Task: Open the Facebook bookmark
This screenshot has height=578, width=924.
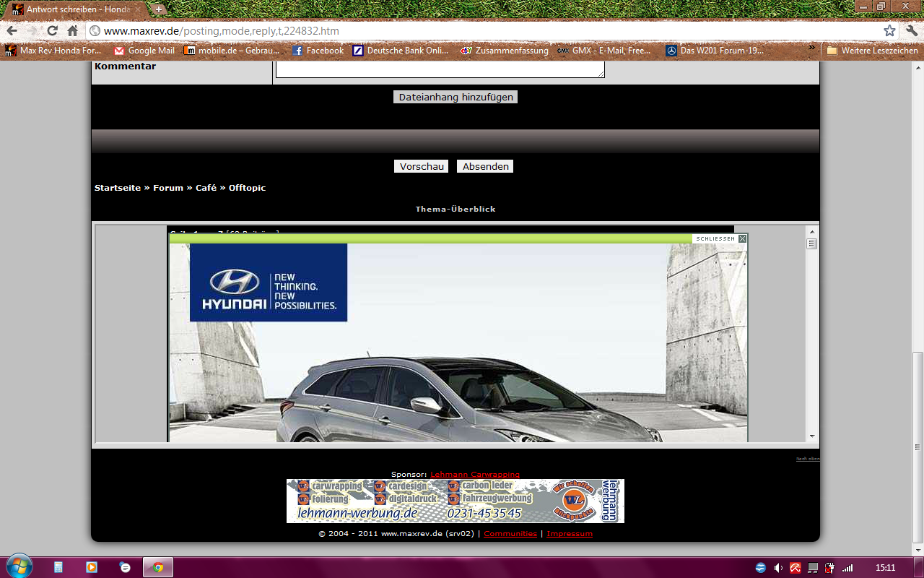Action: point(318,51)
